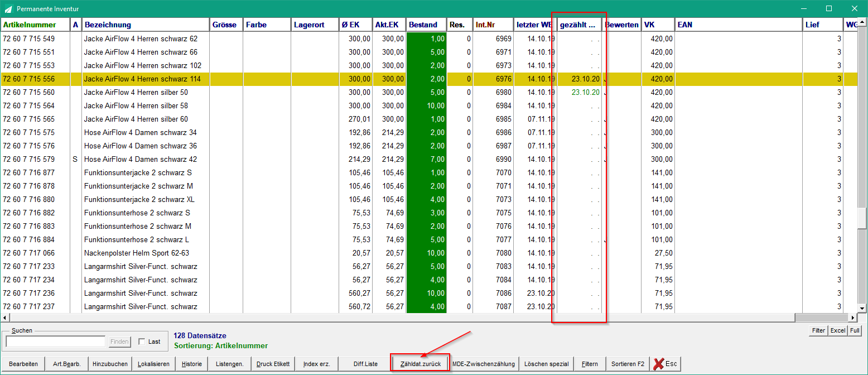Click the Permanente Inventur app logo icon
Image resolution: width=868 pixels, height=375 pixels.
click(8, 9)
